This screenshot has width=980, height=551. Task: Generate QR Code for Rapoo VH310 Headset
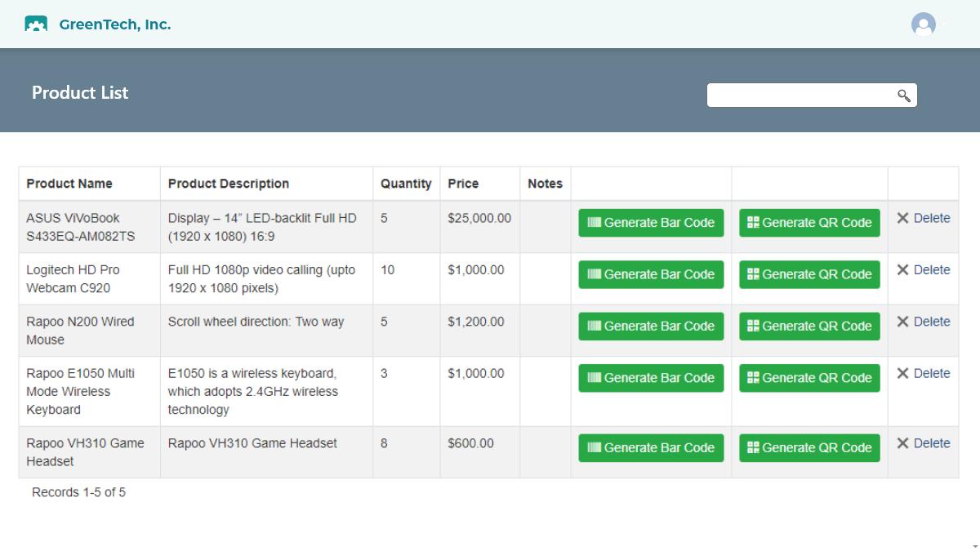pyautogui.click(x=809, y=448)
